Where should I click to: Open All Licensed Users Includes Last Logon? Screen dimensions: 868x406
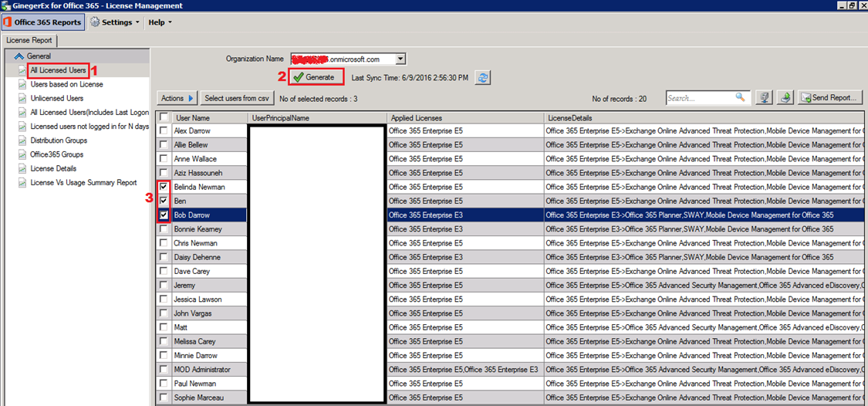pos(90,113)
